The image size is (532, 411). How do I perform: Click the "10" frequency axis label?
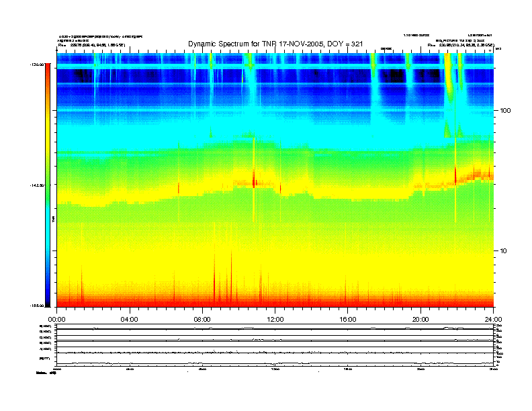(503, 251)
